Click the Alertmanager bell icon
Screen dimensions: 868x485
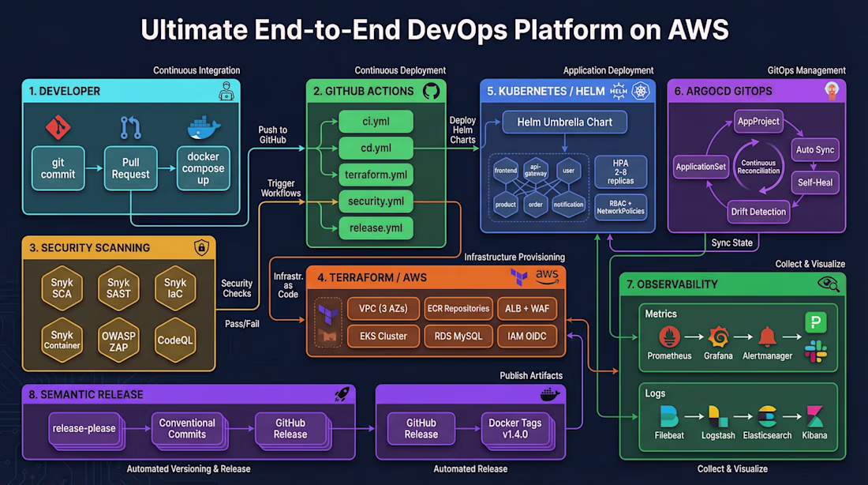767,336
